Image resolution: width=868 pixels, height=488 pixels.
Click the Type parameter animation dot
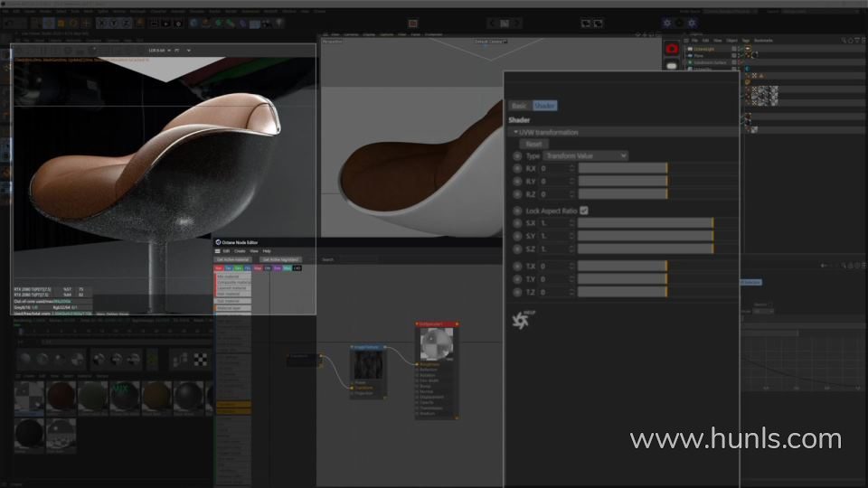pos(517,156)
